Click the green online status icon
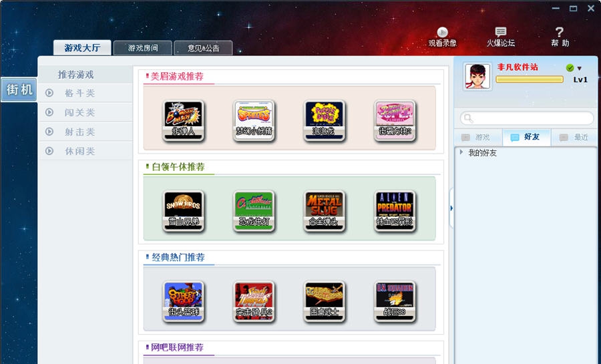Viewport: 601px width, 364px height. (x=570, y=68)
